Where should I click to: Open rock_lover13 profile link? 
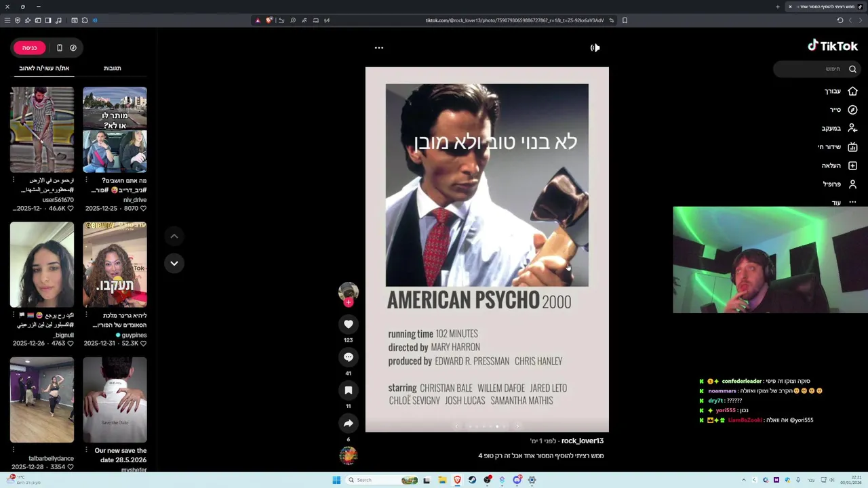tap(583, 441)
